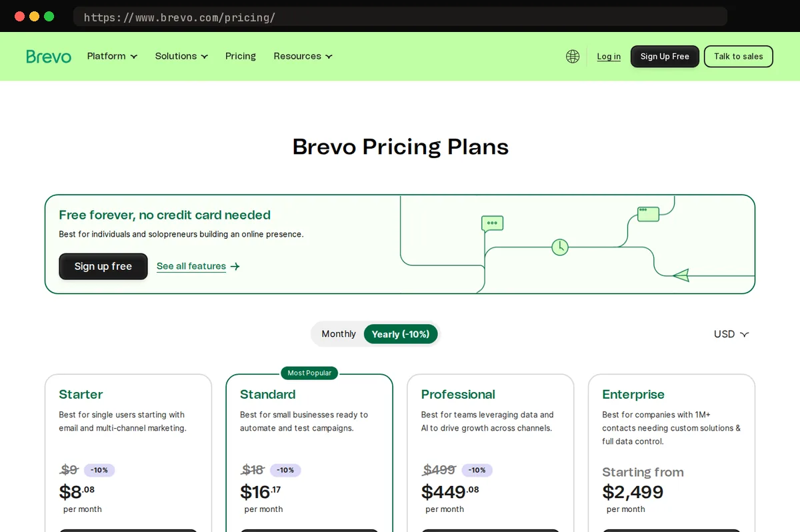Open the language globe icon

573,57
